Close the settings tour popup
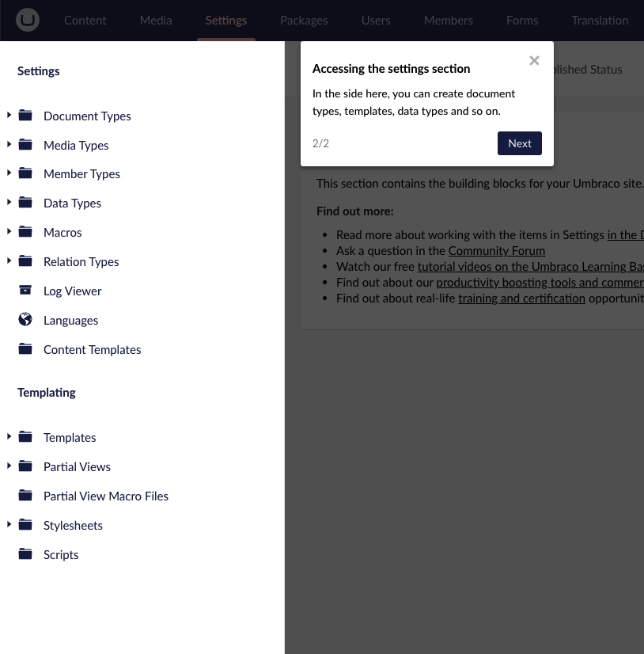The width and height of the screenshot is (644, 654). [x=534, y=60]
